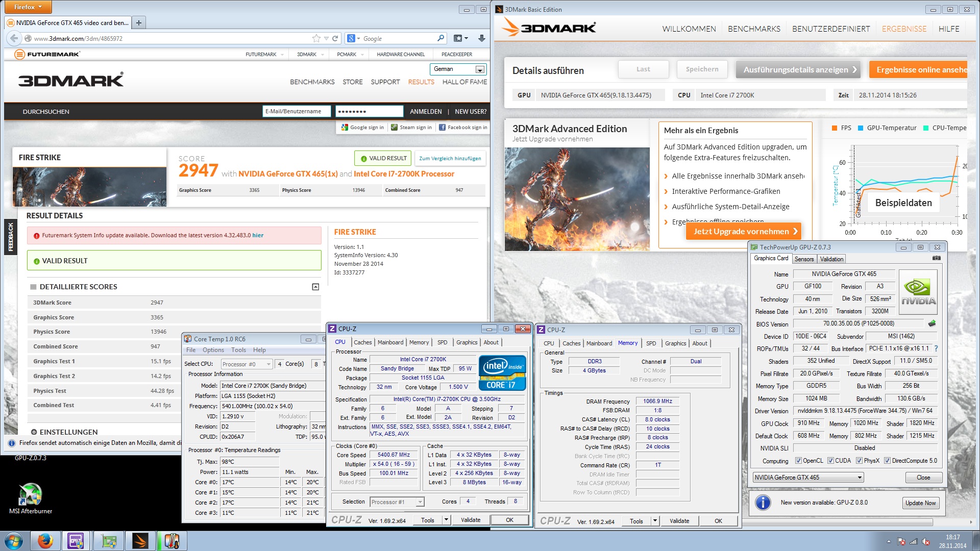Click 'hier' download link
The image size is (980, 551).
(x=258, y=235)
